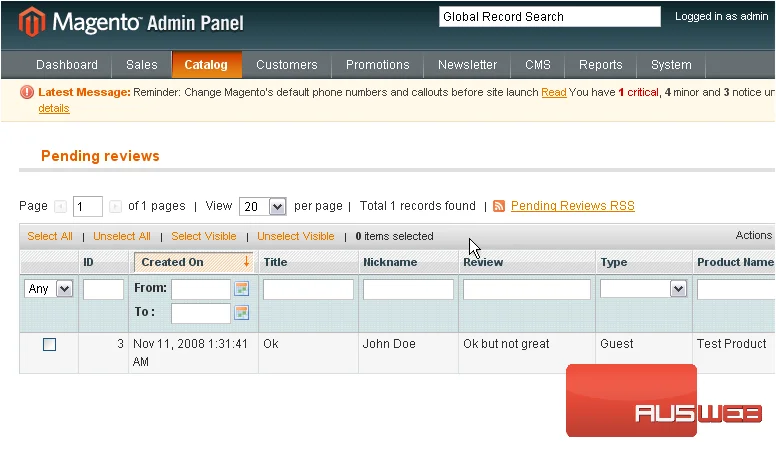Click the To date input field
Screen dimensions: 776x450
tap(201, 313)
